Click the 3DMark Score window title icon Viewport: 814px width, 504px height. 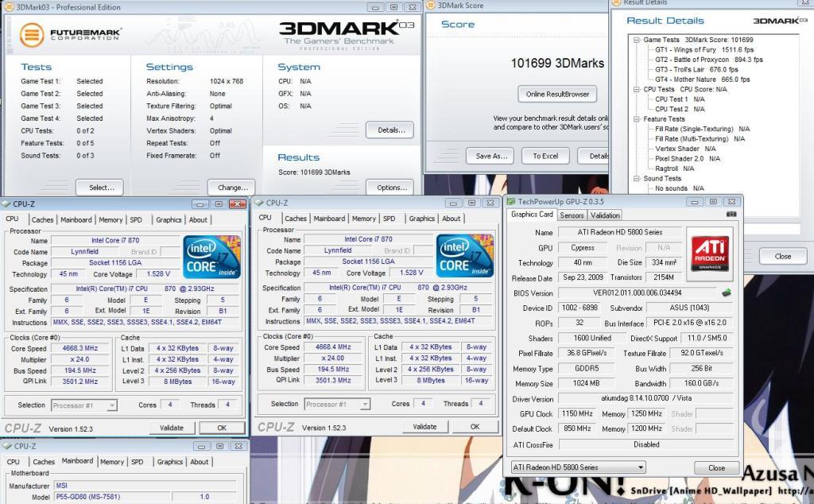point(430,6)
